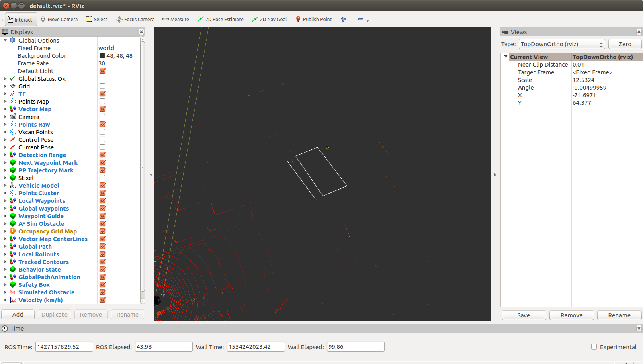The height and width of the screenshot is (364, 643).
Task: Select the 2D Nav Goal tool
Action: pos(269,19)
